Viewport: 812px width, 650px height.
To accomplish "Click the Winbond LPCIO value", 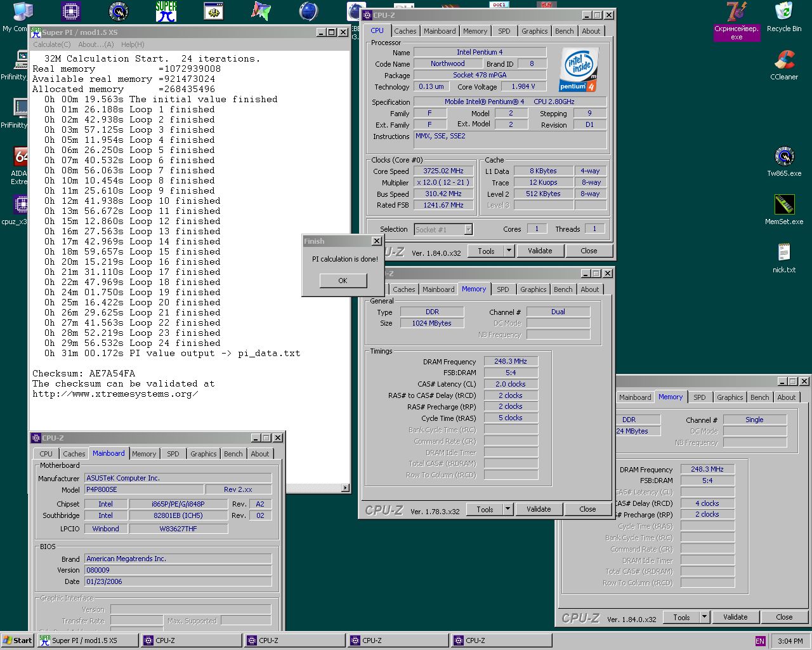I will pos(105,528).
